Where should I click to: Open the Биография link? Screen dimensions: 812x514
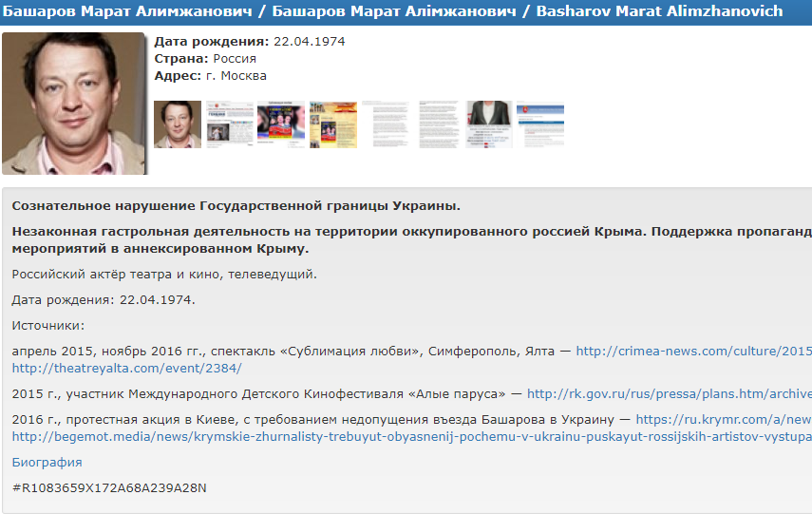(x=47, y=462)
